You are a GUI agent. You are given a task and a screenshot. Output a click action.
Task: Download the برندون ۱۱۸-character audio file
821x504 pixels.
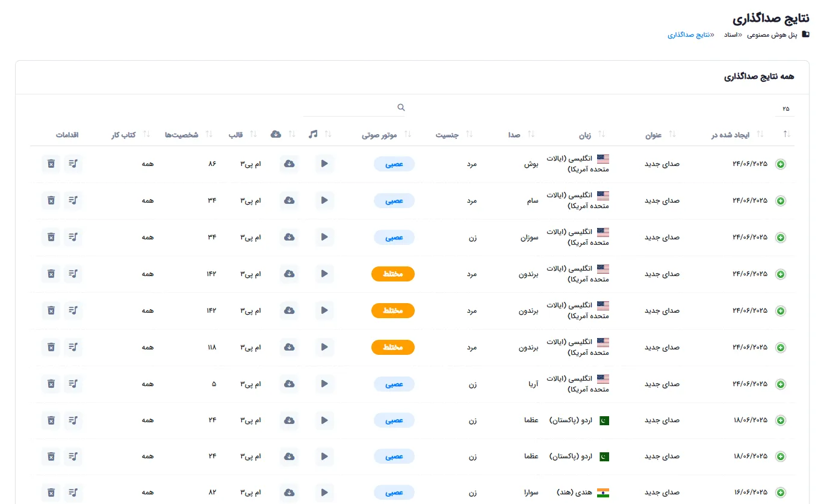click(289, 347)
